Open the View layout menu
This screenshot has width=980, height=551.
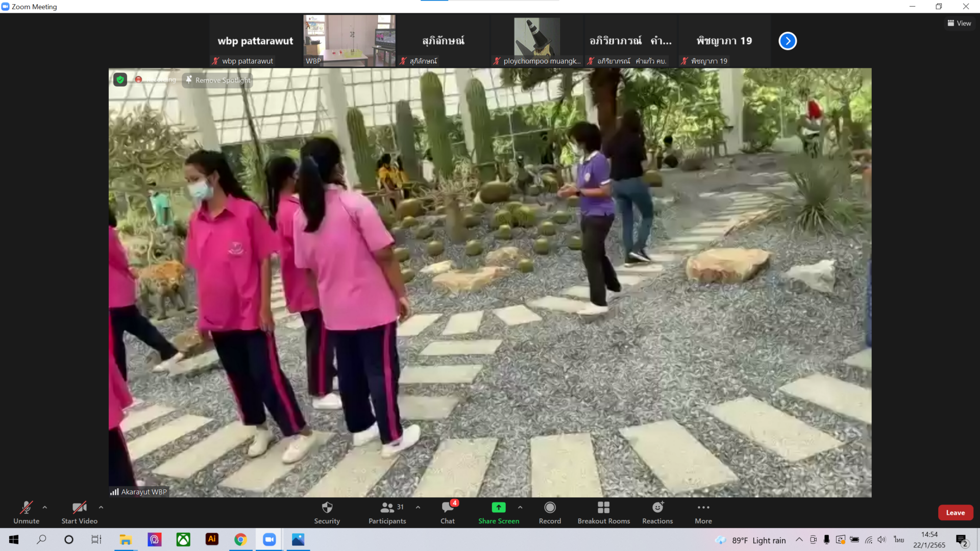pyautogui.click(x=959, y=23)
